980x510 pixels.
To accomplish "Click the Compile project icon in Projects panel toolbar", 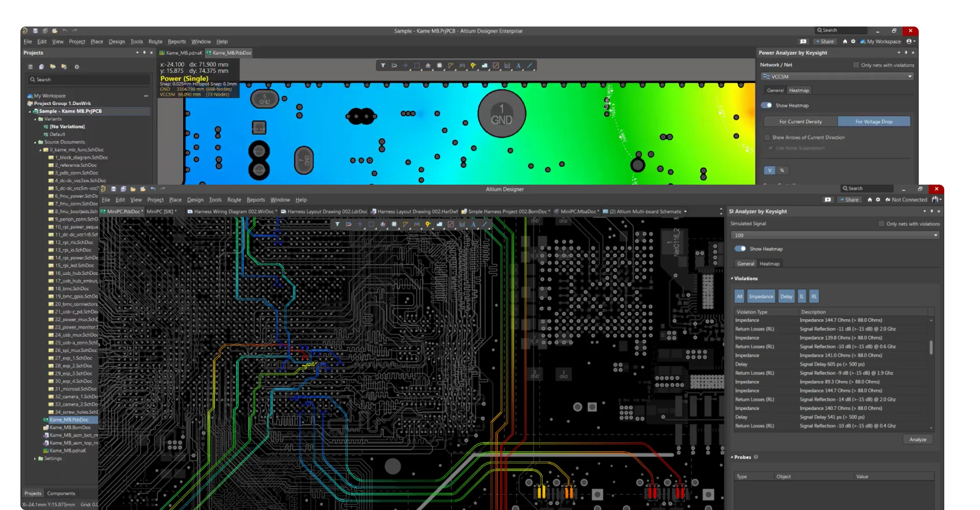I will click(x=41, y=67).
